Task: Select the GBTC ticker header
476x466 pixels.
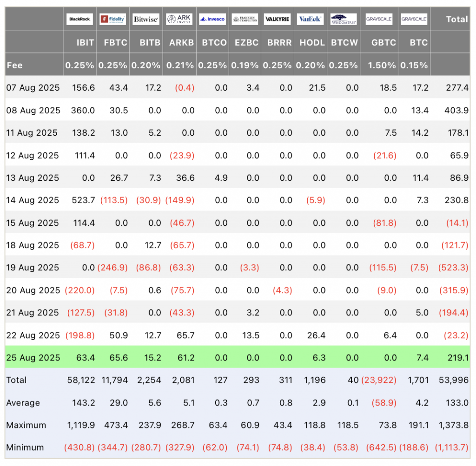Action: tap(383, 42)
